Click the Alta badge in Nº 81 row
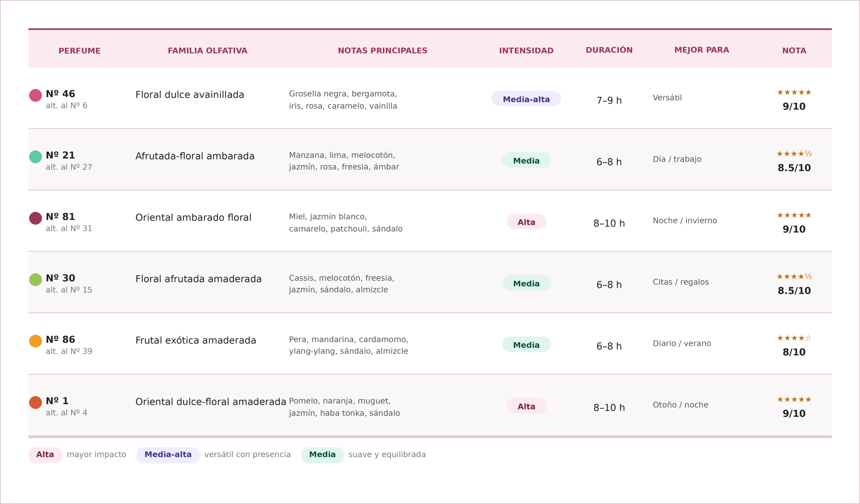Viewport: 860px width, 504px height. (526, 222)
